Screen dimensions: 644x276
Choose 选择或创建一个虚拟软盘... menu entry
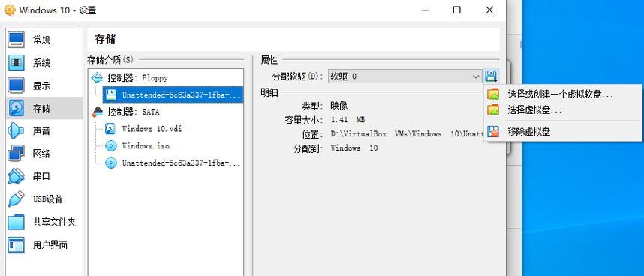563,94
